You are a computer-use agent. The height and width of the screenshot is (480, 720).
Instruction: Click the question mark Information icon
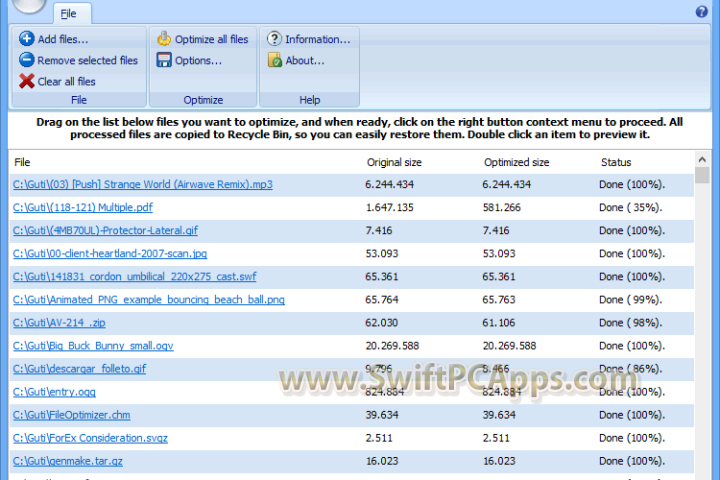click(275, 39)
